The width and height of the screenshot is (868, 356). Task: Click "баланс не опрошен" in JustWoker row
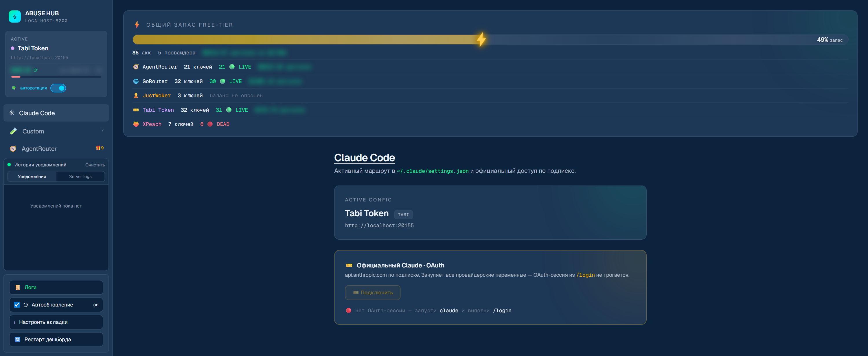click(236, 96)
